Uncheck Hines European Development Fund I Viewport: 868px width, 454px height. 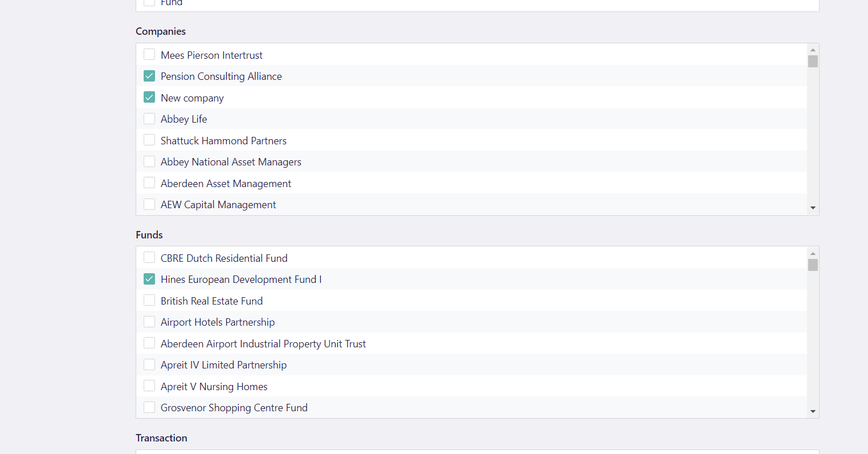pos(149,279)
